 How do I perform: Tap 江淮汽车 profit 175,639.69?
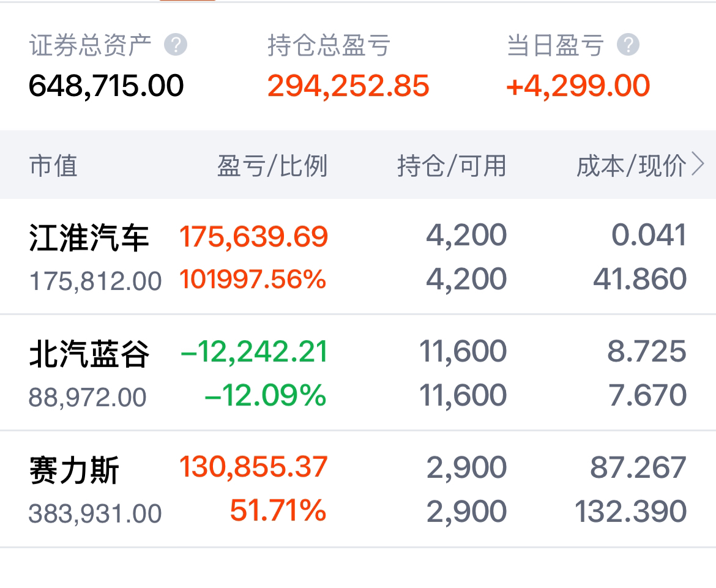(254, 236)
